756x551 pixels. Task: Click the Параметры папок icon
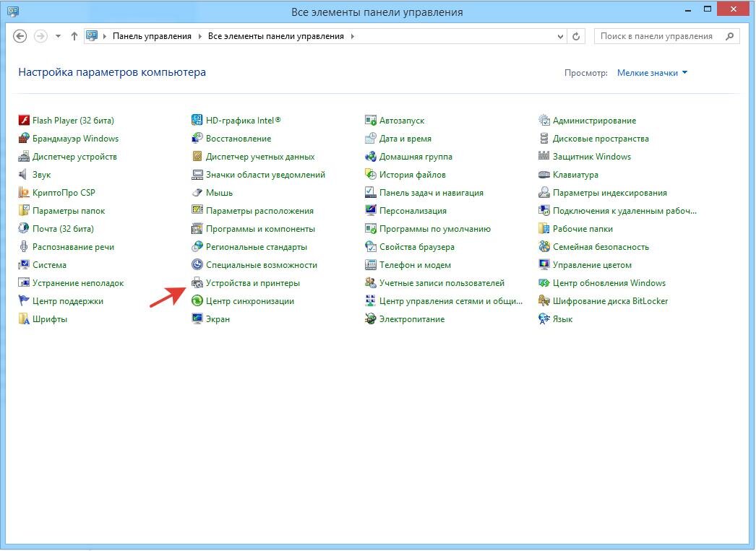[24, 210]
